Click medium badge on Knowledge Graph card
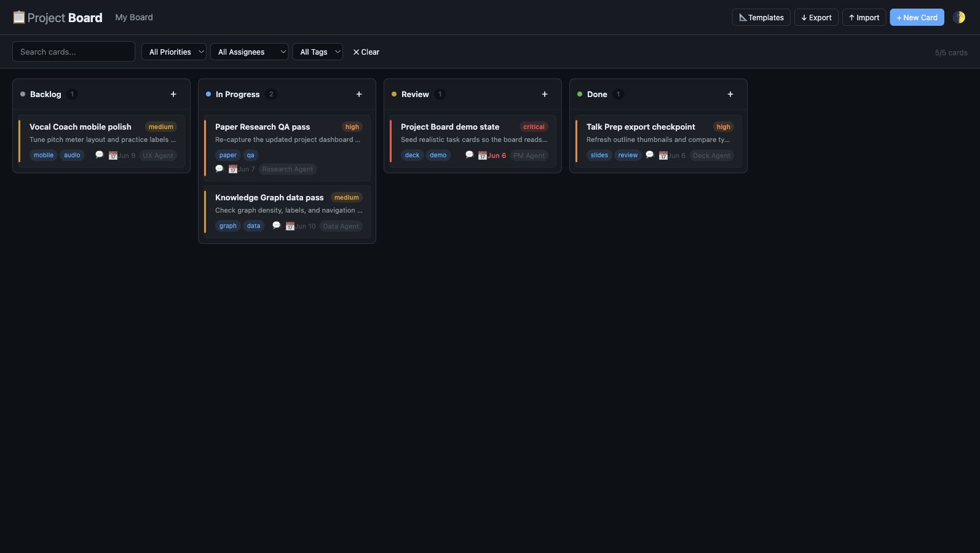 [x=347, y=197]
